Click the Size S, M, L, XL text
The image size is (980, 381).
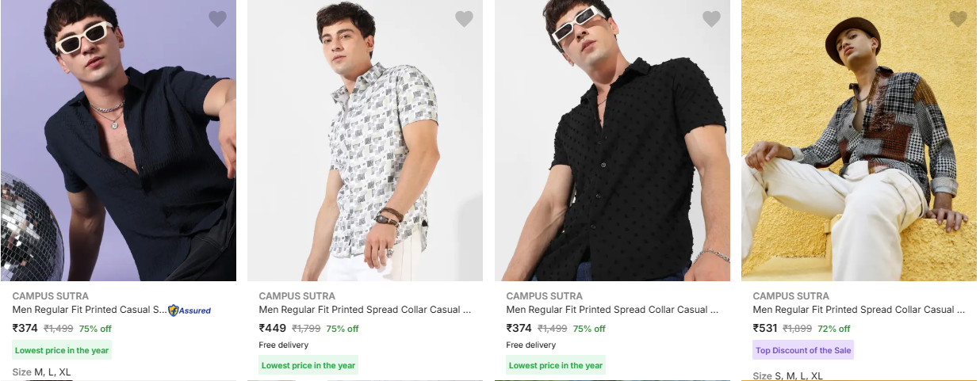pos(787,375)
